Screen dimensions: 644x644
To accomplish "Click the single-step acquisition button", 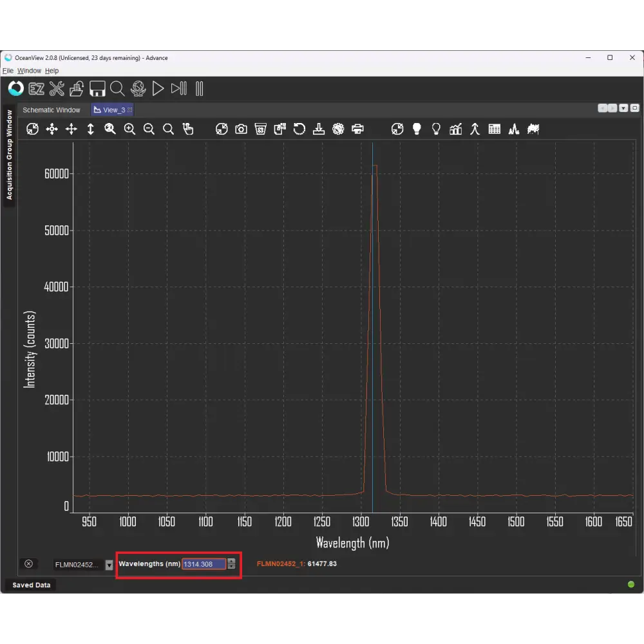I will (x=178, y=89).
